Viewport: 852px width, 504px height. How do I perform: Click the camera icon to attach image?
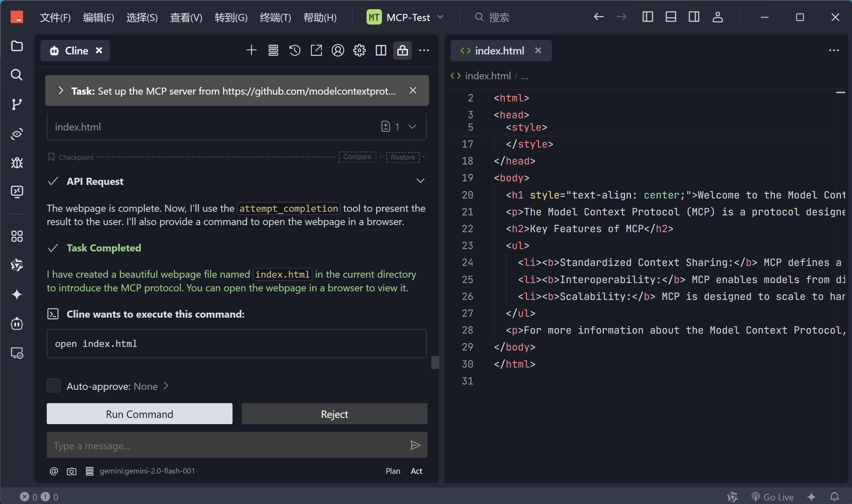tap(71, 471)
